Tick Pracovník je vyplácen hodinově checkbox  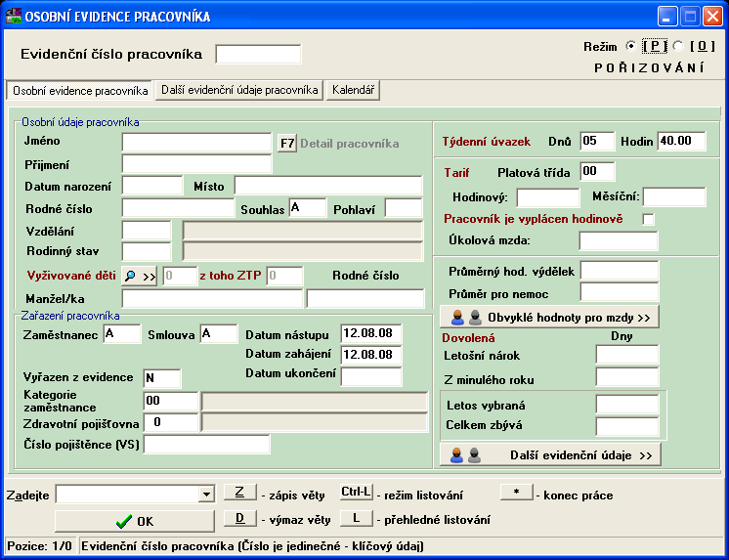[x=648, y=219]
